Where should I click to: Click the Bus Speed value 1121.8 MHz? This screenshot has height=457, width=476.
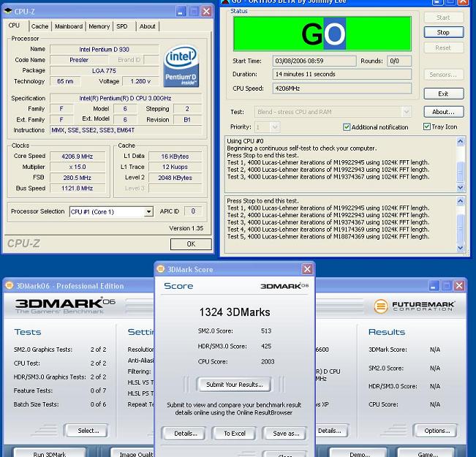tap(78, 188)
